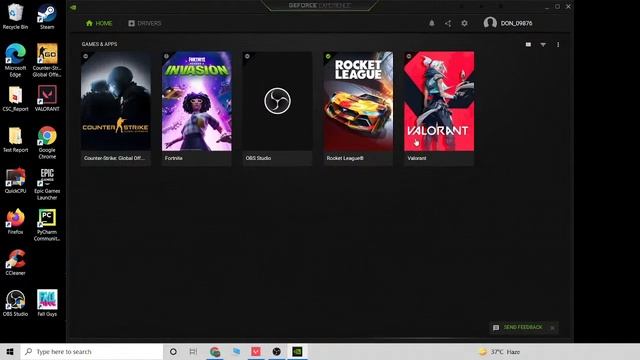
Task: Click the GeForce Experience taskbar icon
Action: (x=297, y=351)
